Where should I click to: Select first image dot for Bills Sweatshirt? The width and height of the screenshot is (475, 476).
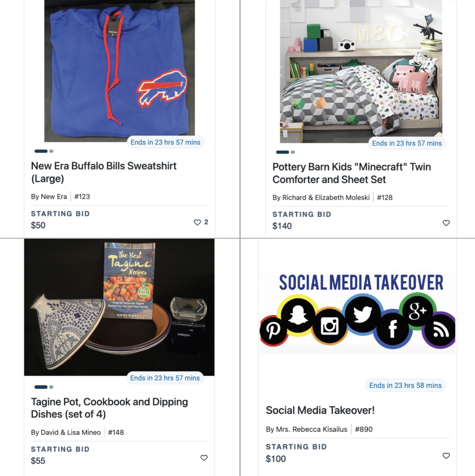41,151
